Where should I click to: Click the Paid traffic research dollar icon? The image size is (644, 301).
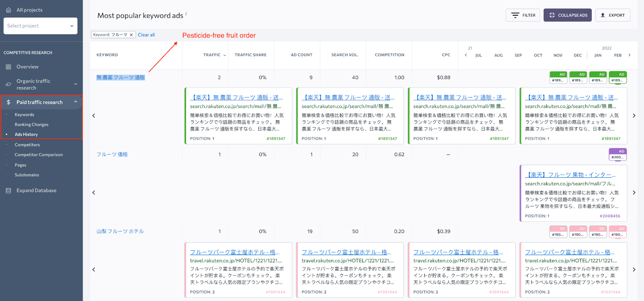pos(8,102)
